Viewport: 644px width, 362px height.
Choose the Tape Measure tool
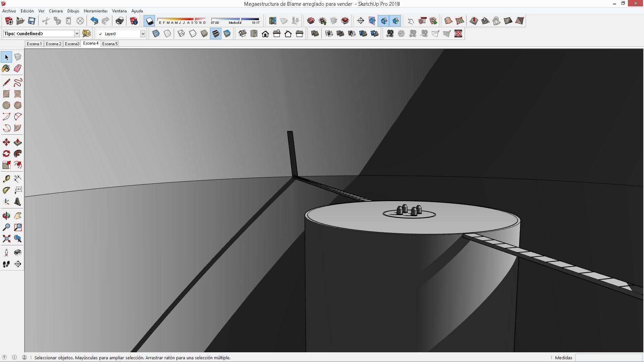[6, 179]
